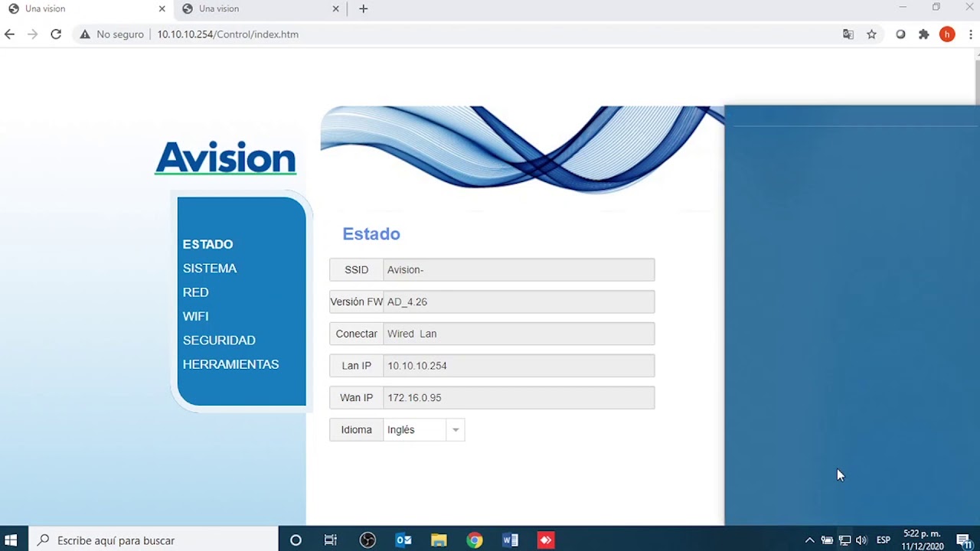Switch the ESP input language indicator
The height and width of the screenshot is (551, 980).
coord(884,540)
